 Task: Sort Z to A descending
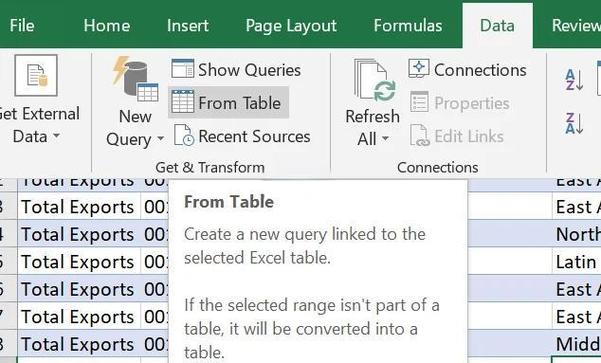click(574, 123)
